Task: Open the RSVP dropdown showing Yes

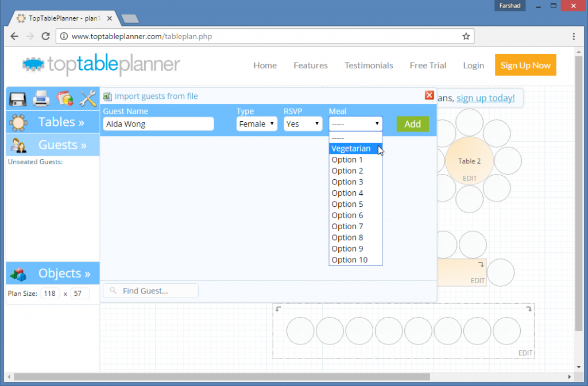Action: click(303, 123)
